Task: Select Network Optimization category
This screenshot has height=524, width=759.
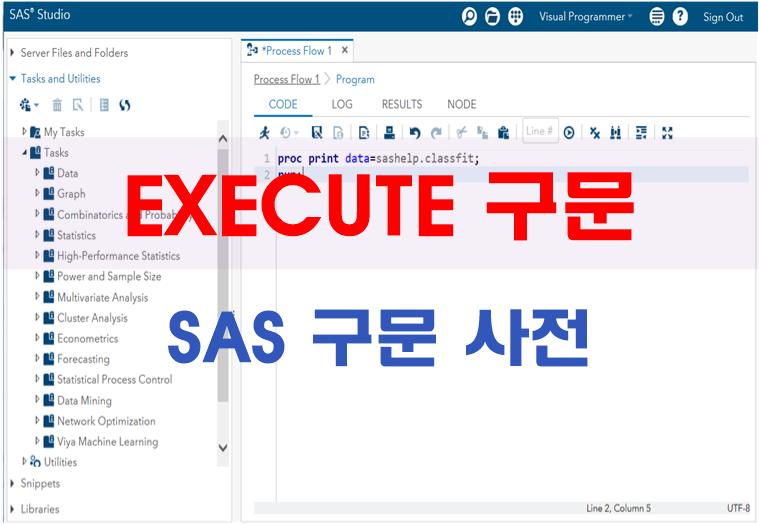Action: tap(106, 421)
